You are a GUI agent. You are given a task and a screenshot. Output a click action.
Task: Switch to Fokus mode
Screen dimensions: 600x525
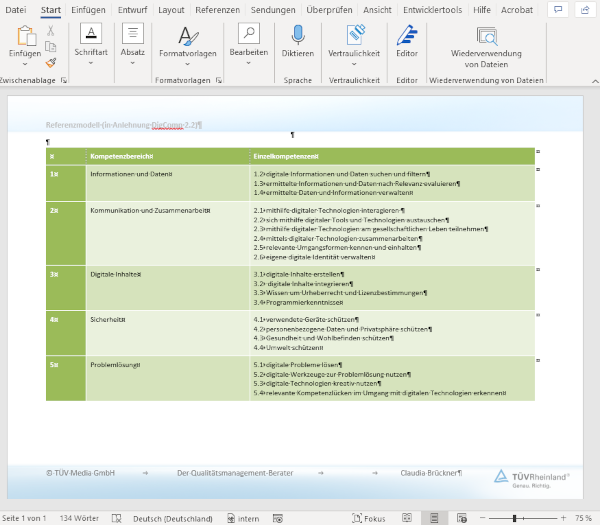pos(369,518)
